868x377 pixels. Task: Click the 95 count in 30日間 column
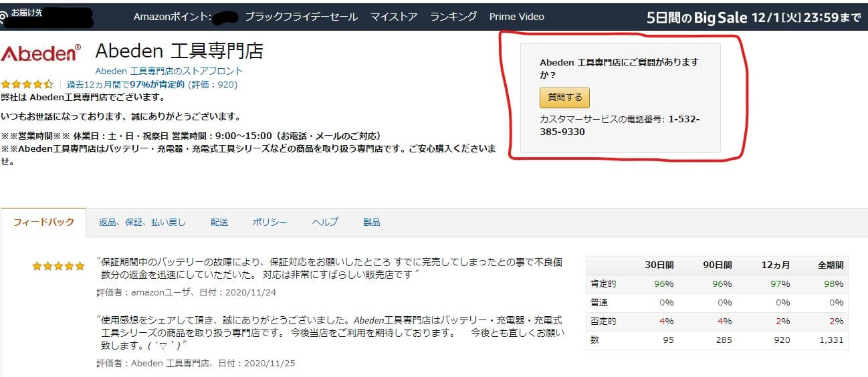coord(667,340)
